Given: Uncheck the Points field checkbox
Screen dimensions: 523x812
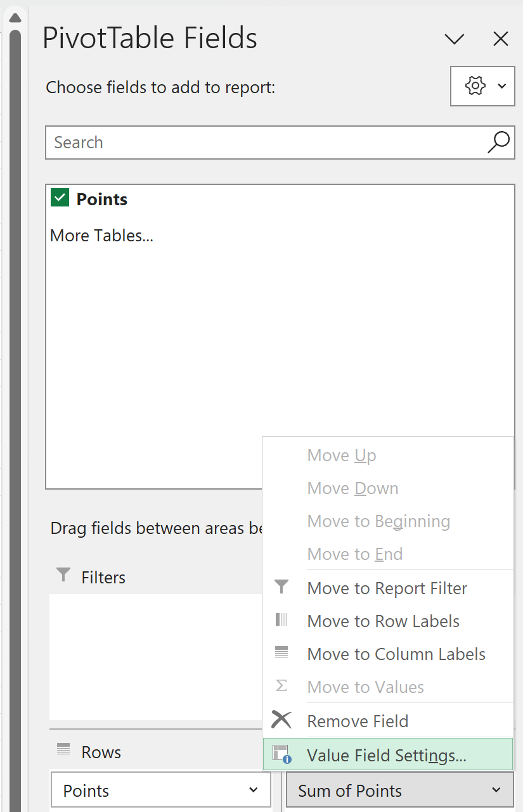Looking at the screenshot, I should point(60,198).
